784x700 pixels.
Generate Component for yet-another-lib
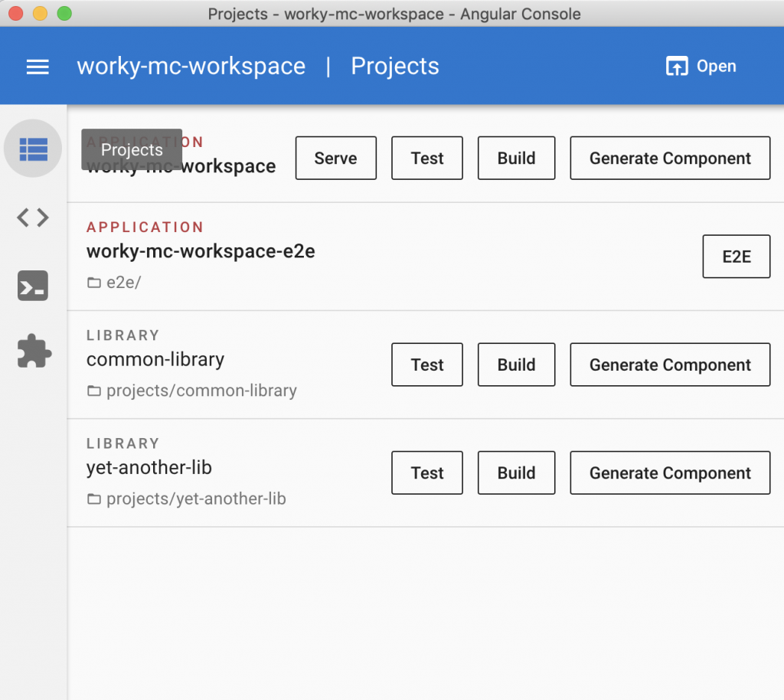click(x=670, y=473)
